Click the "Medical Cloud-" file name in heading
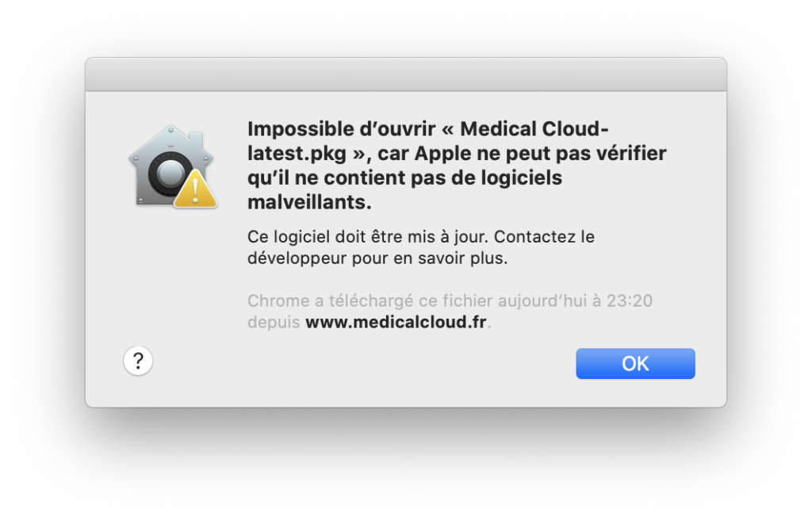This screenshot has width=812, height=520. pos(534,128)
